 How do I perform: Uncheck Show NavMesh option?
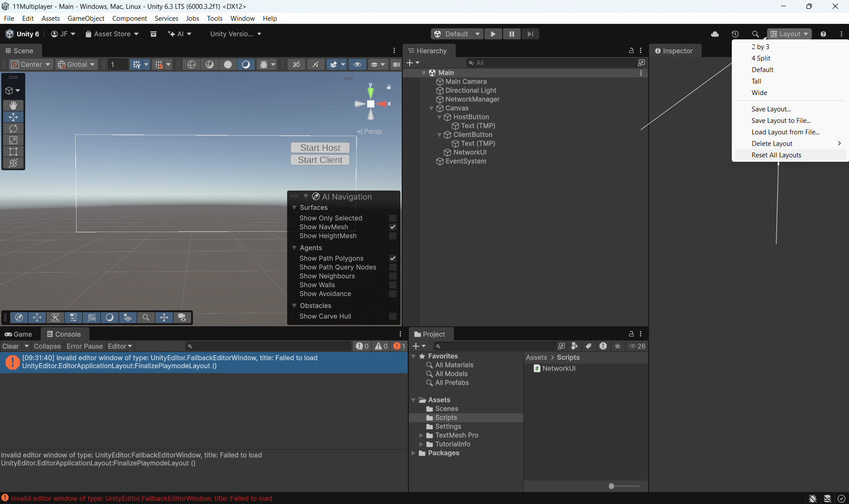392,227
